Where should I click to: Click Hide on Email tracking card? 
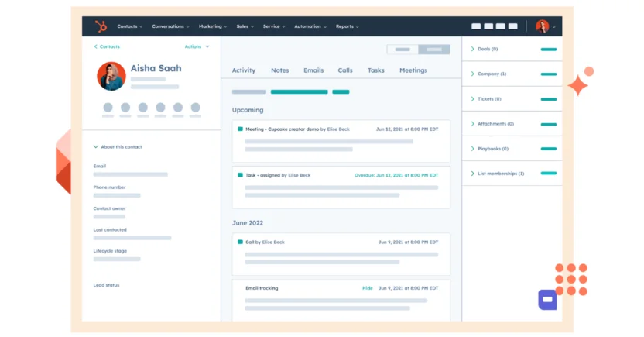pyautogui.click(x=368, y=288)
